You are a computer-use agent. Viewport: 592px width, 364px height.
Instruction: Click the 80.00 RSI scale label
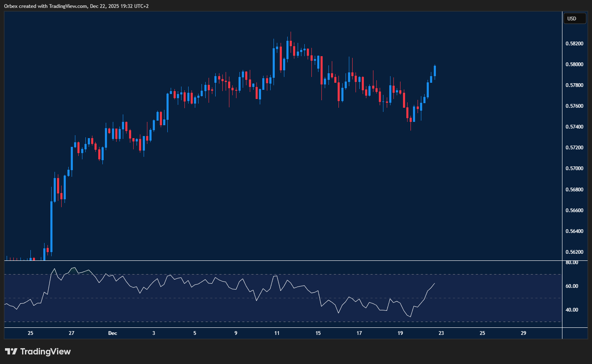coord(572,262)
